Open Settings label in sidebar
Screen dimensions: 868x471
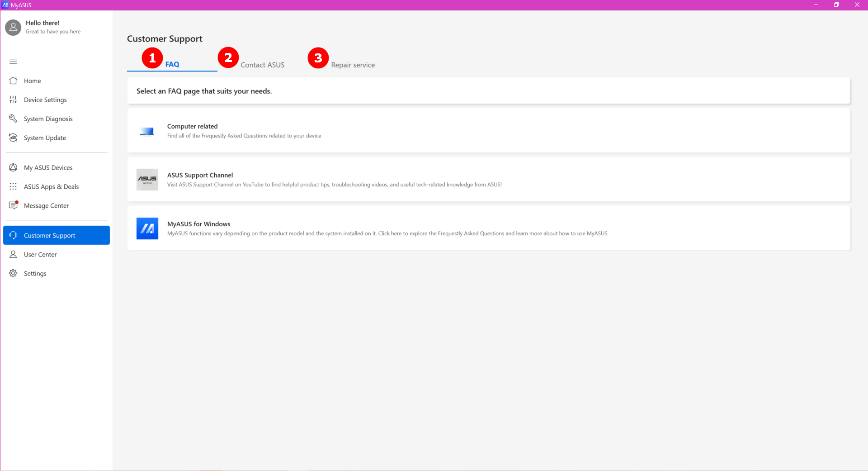(35, 274)
